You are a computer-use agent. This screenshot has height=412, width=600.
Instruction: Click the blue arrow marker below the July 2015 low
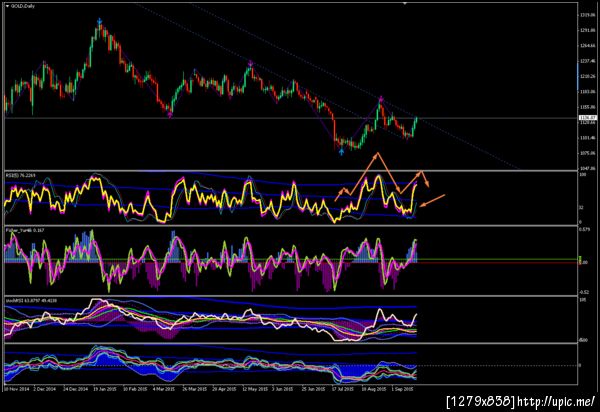341,152
